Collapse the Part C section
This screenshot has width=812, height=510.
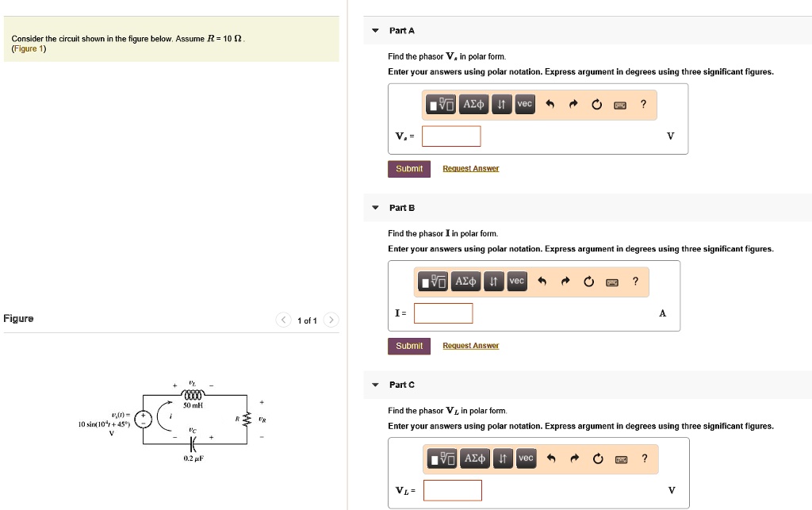[374, 384]
